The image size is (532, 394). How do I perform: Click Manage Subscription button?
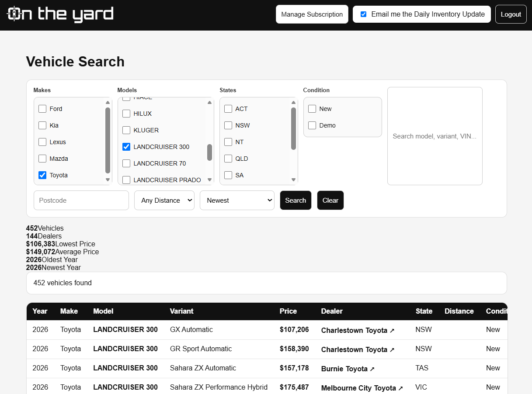312,14
